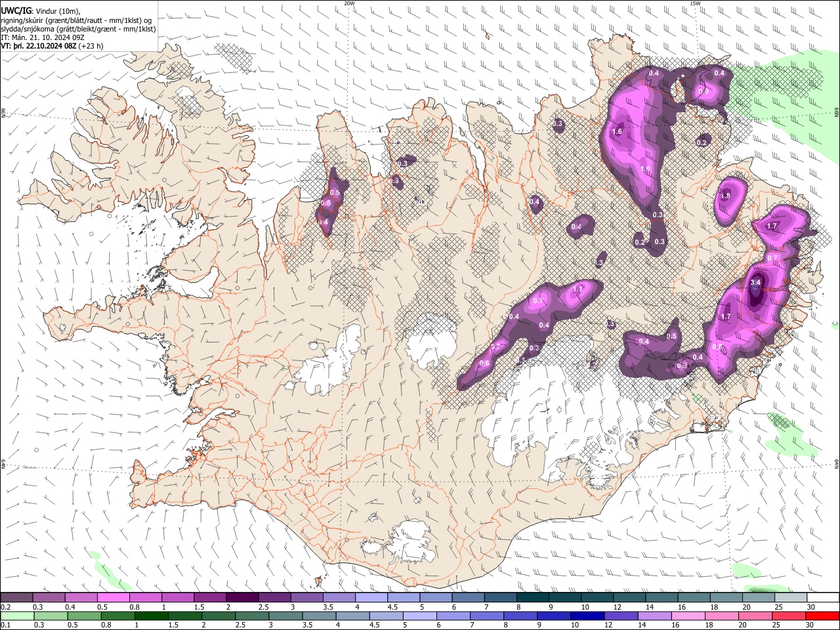Click the '30' label under the lower legend row
The width and height of the screenshot is (840, 630).
(810, 625)
